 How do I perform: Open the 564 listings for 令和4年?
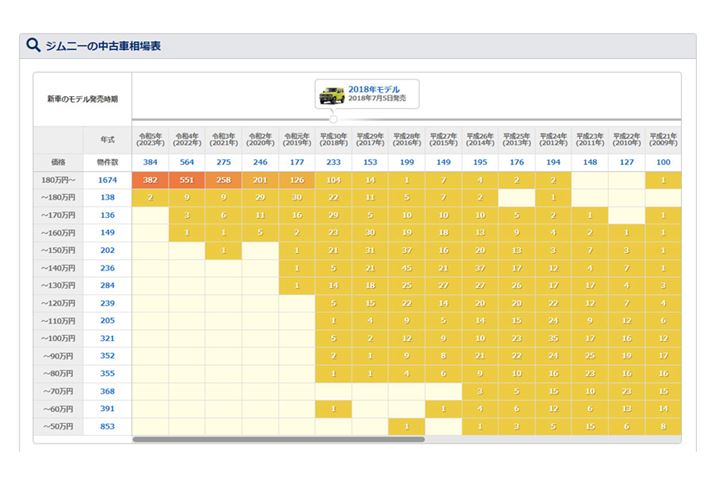click(x=187, y=162)
